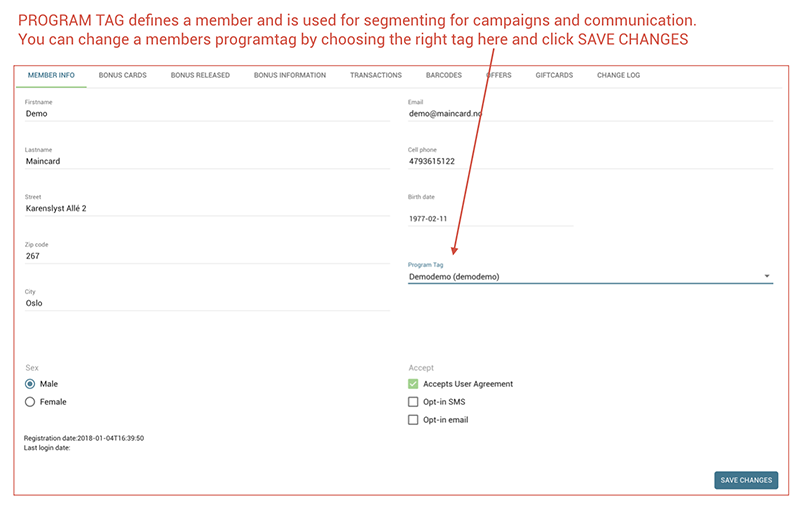Open the BONUS RELEASED tab
The height and width of the screenshot is (507, 800).
[x=200, y=75]
